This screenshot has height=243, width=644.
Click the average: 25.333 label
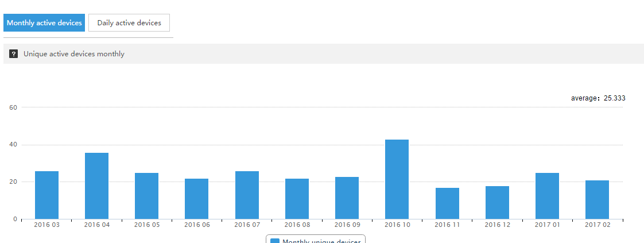coord(598,98)
